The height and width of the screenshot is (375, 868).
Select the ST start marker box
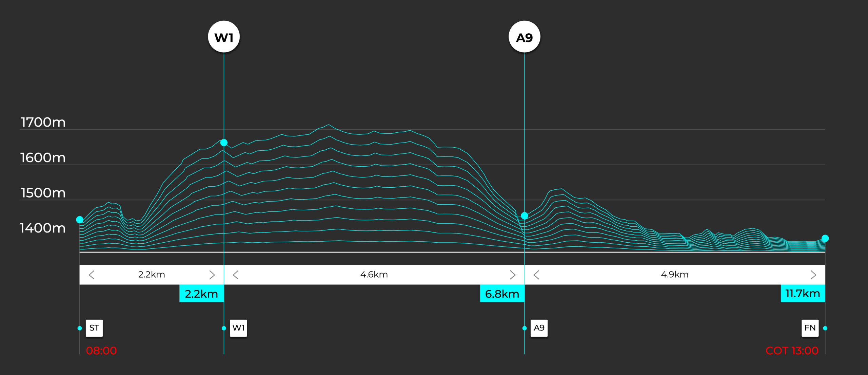pyautogui.click(x=94, y=328)
